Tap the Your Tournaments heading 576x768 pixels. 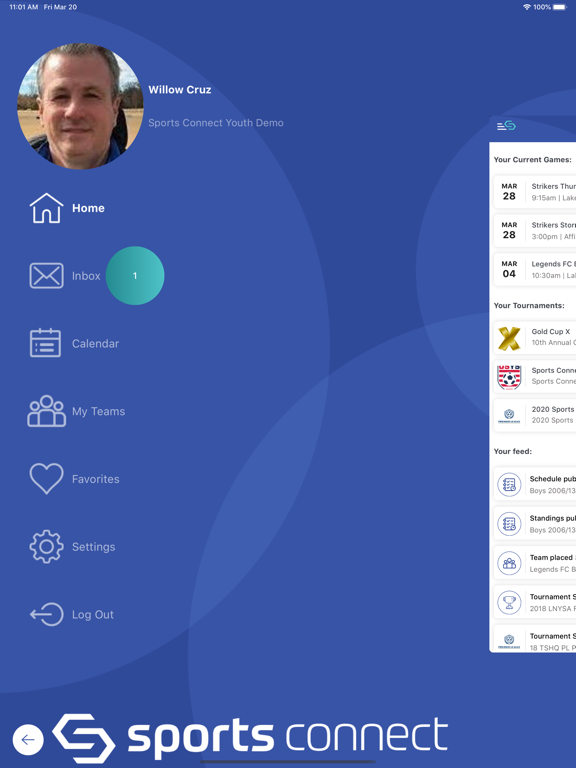coord(529,306)
